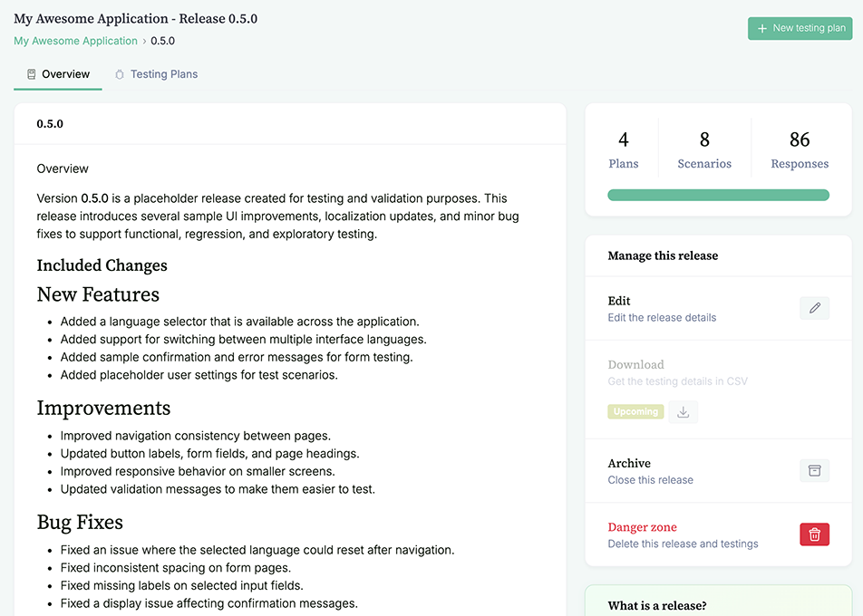Select the 0.5.0 breadcrumb item
The height and width of the screenshot is (616, 863).
(x=163, y=41)
